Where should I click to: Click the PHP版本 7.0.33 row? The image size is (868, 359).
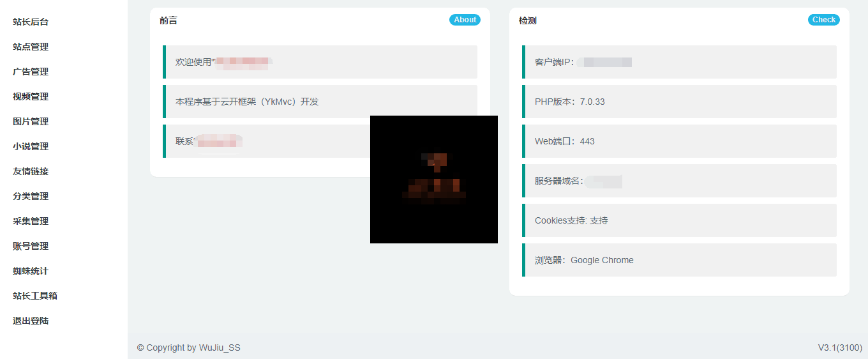click(x=679, y=102)
